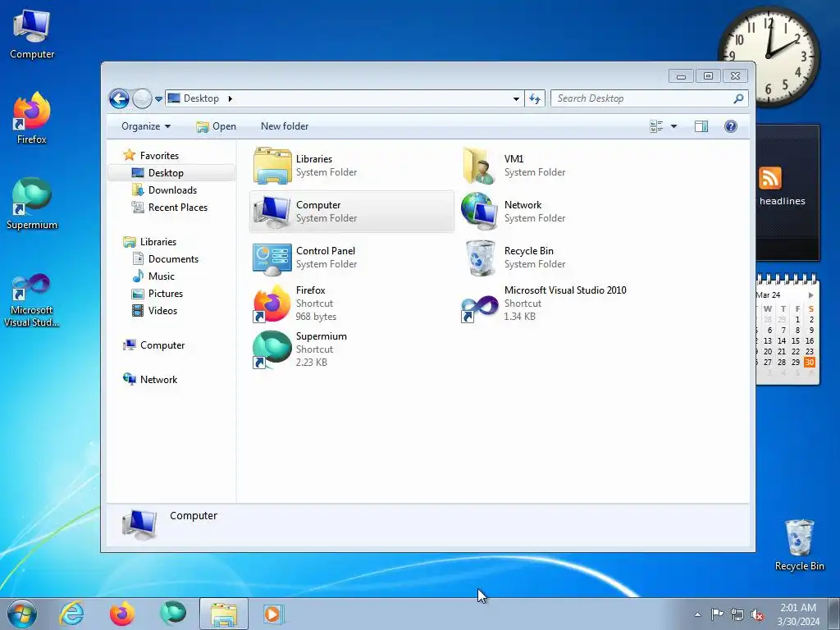The width and height of the screenshot is (840, 630).
Task: Open Firefox from the taskbar
Action: [x=122, y=614]
